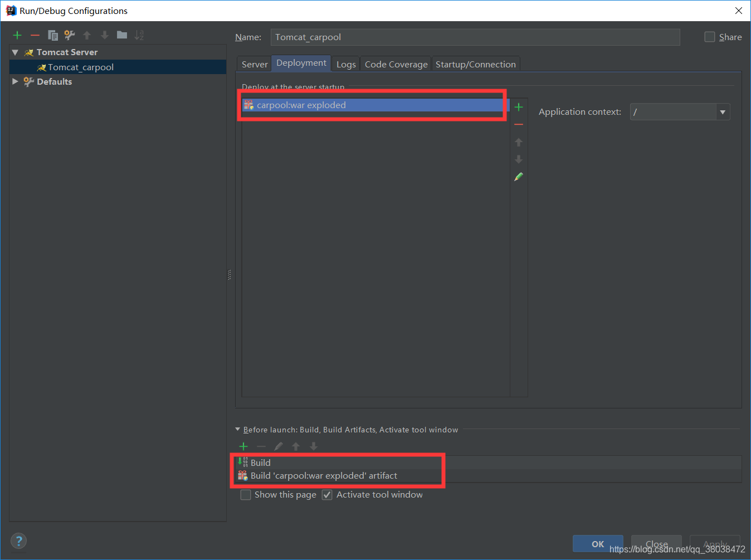Select Tomcat_carpool configuration in tree
This screenshot has height=560, width=751.
click(118, 67)
